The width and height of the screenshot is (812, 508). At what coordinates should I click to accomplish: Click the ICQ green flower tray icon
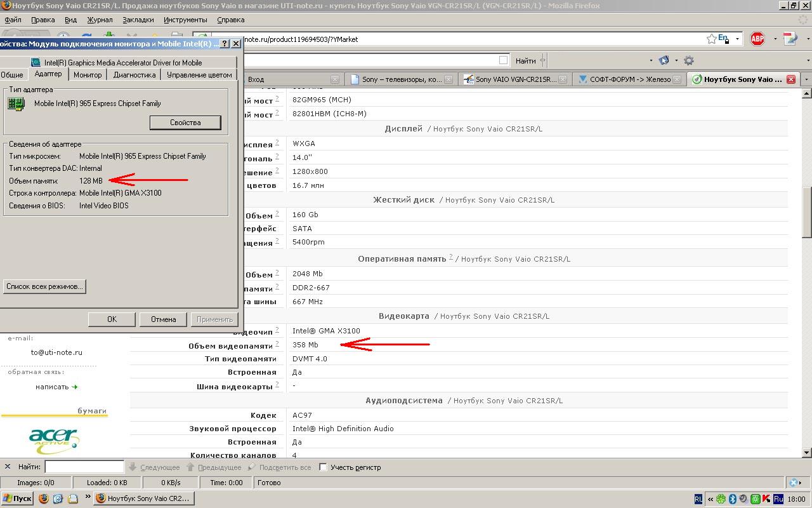tap(721, 498)
